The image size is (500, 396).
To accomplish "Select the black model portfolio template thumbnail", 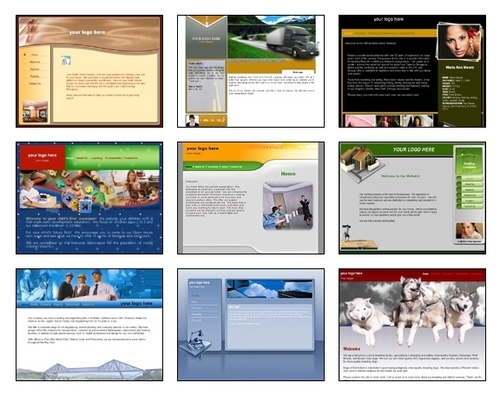I will point(412,71).
